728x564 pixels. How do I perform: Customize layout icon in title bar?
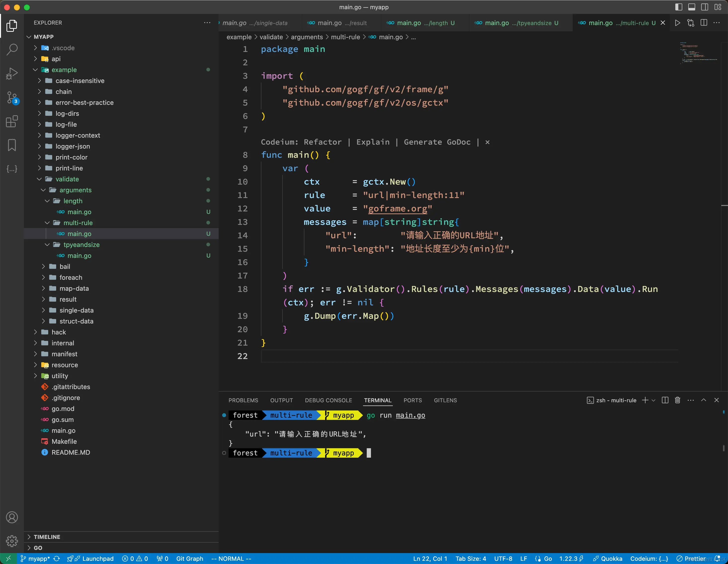click(718, 7)
